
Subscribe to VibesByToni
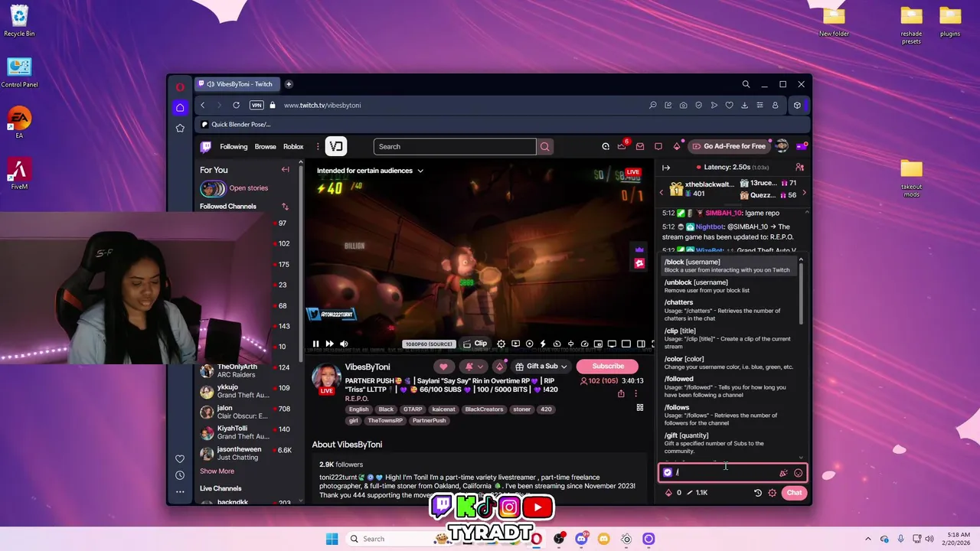[608, 367]
